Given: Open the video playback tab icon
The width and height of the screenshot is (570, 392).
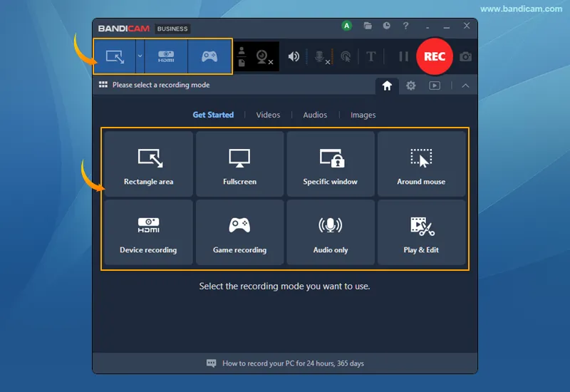Looking at the screenshot, I should (x=435, y=86).
